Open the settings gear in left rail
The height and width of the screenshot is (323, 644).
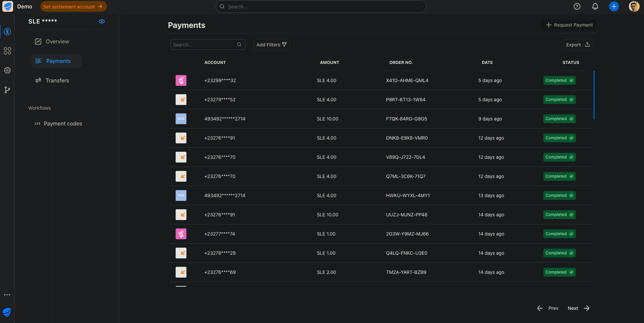pos(7,70)
